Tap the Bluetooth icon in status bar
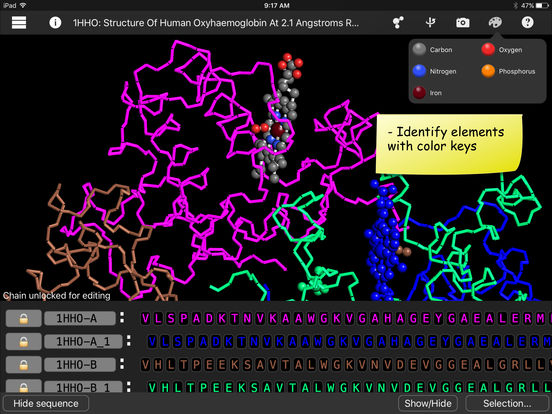 (515, 5)
